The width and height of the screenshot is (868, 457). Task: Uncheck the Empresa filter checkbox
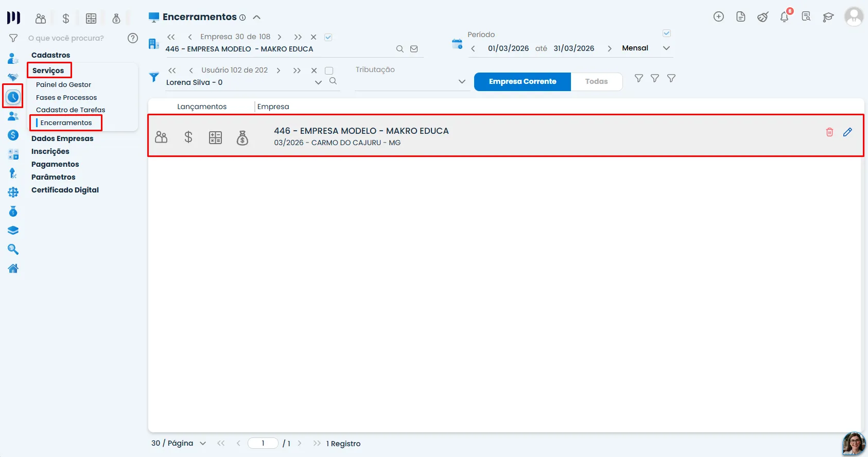coord(328,37)
